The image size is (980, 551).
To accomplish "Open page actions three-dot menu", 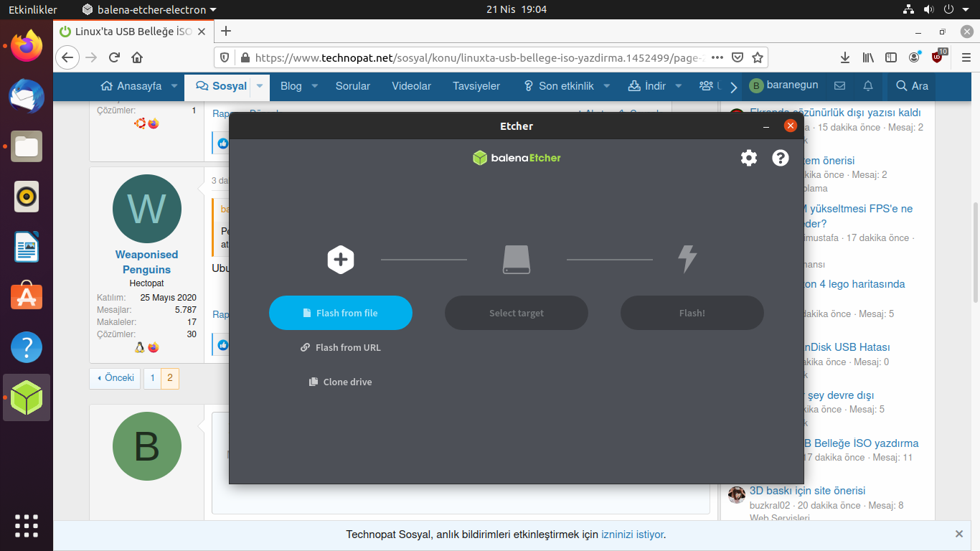I will point(717,57).
